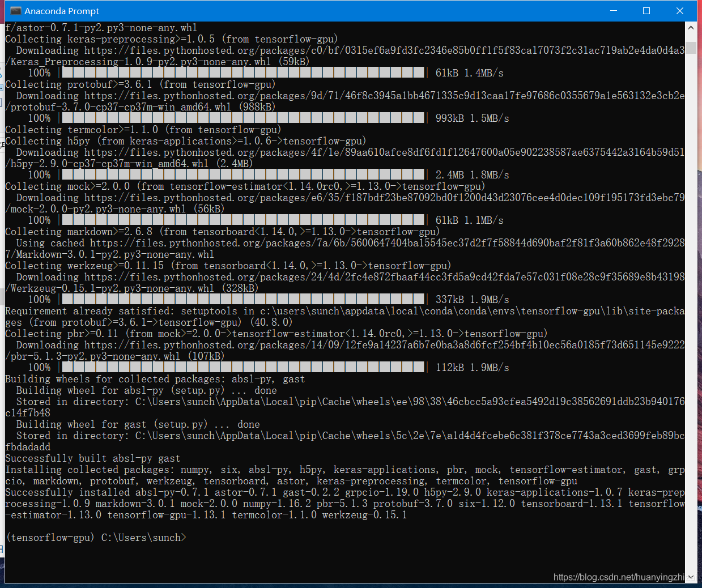Click the protobuf 993kB download progress bar

click(x=243, y=118)
